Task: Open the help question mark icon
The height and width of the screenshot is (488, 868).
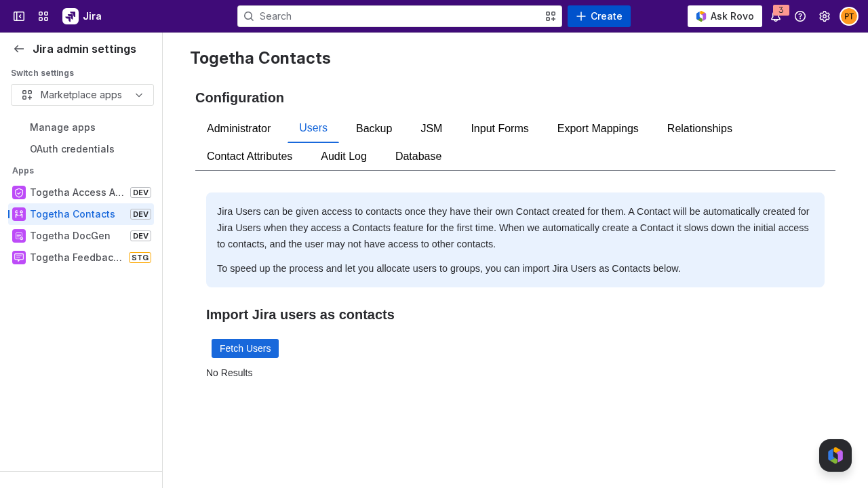Action: coord(800,16)
